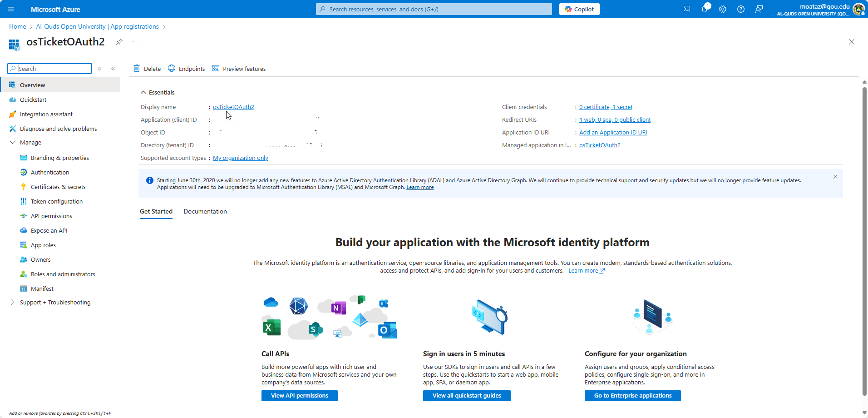This screenshot has height=418, width=868.
Task: Open Certificates & secrets menu item
Action: [x=58, y=187]
